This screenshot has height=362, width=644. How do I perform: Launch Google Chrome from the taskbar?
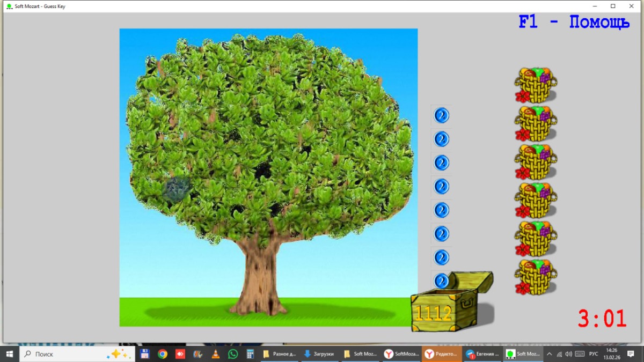click(x=162, y=354)
